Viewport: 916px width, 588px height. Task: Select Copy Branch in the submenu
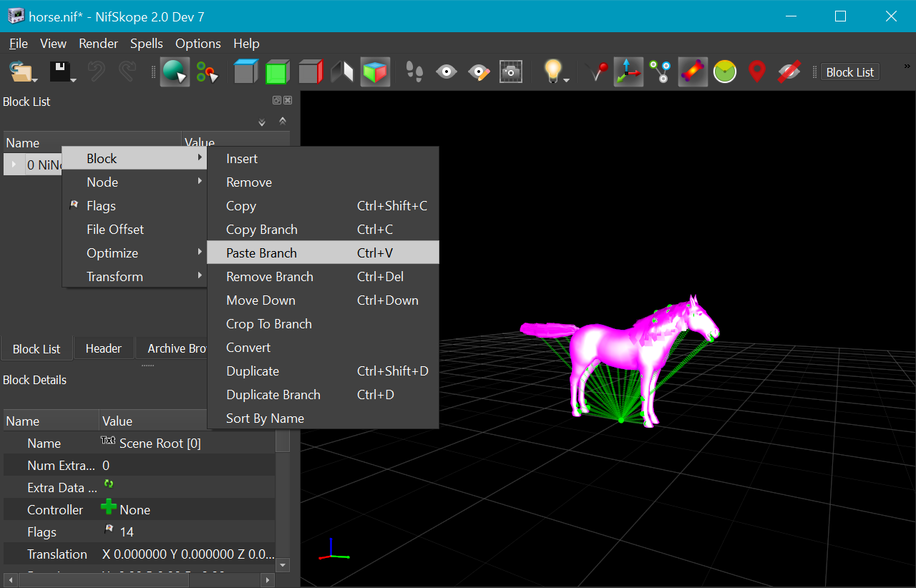click(323, 230)
